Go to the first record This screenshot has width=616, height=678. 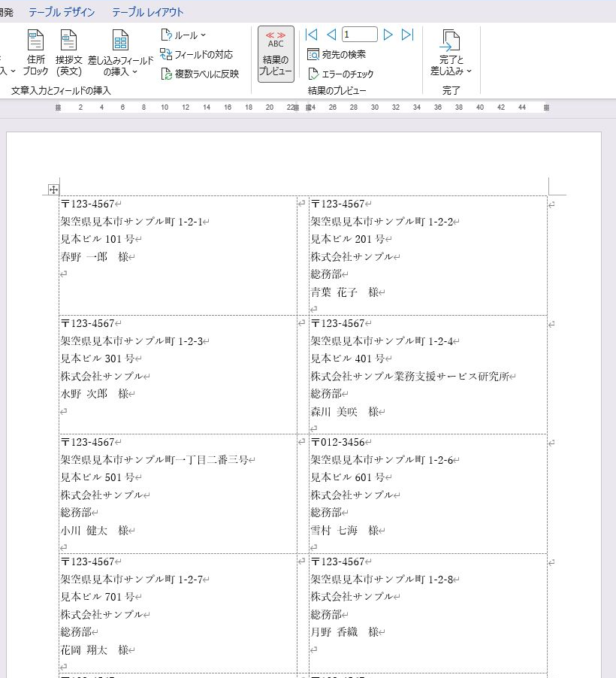click(311, 35)
